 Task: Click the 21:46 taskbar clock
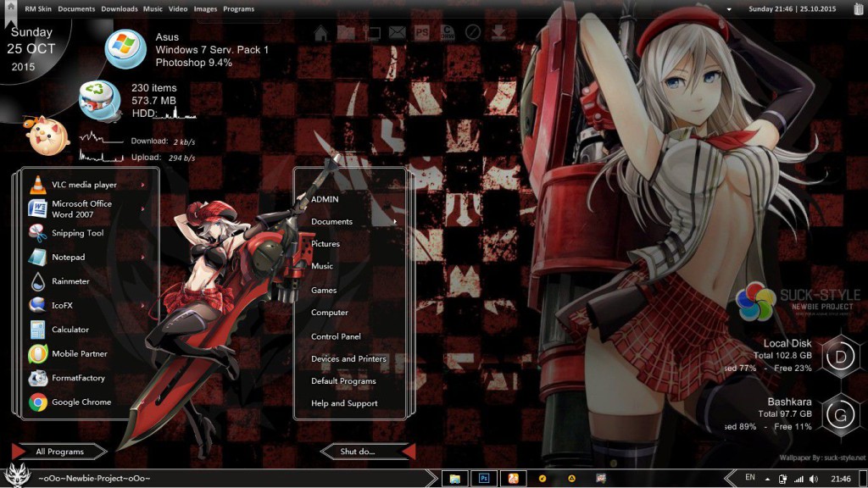click(x=841, y=479)
